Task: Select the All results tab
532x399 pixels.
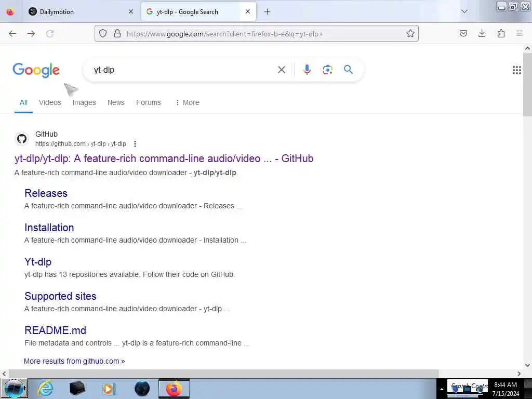Action: (x=23, y=102)
